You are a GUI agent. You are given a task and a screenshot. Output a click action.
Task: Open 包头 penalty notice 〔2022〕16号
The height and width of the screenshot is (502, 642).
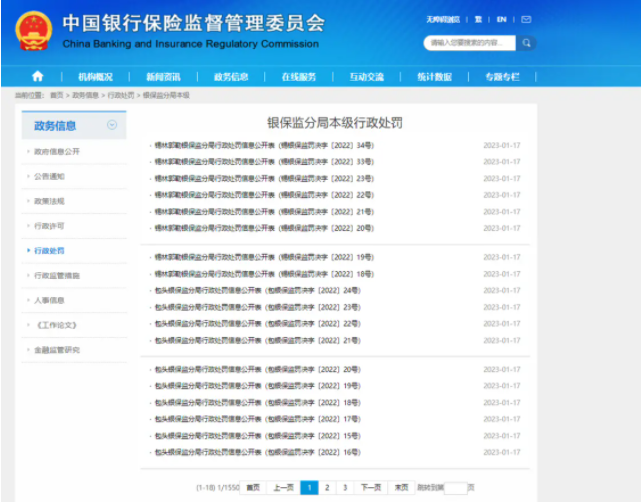pyautogui.click(x=258, y=452)
